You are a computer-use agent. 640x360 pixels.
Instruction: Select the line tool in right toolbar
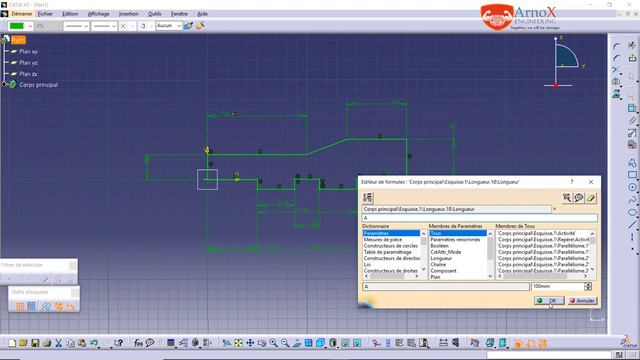point(632,224)
